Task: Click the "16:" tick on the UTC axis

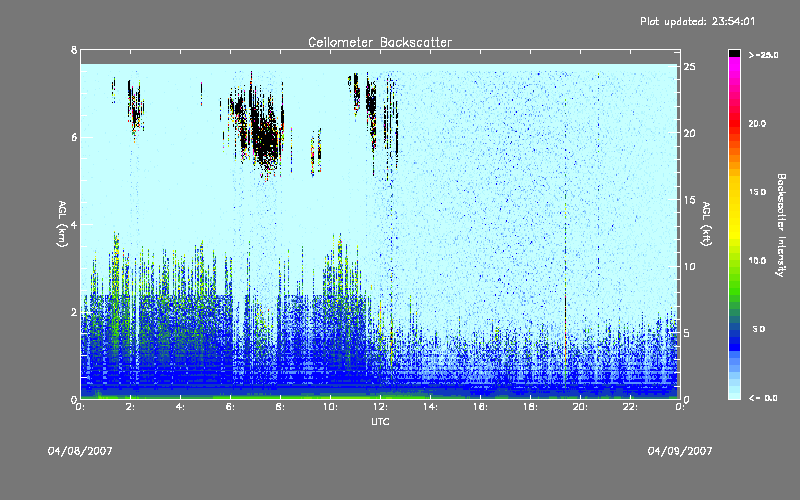Action: click(481, 407)
